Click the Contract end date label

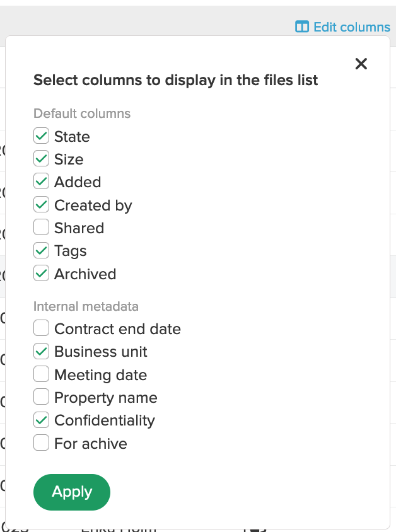tap(117, 329)
